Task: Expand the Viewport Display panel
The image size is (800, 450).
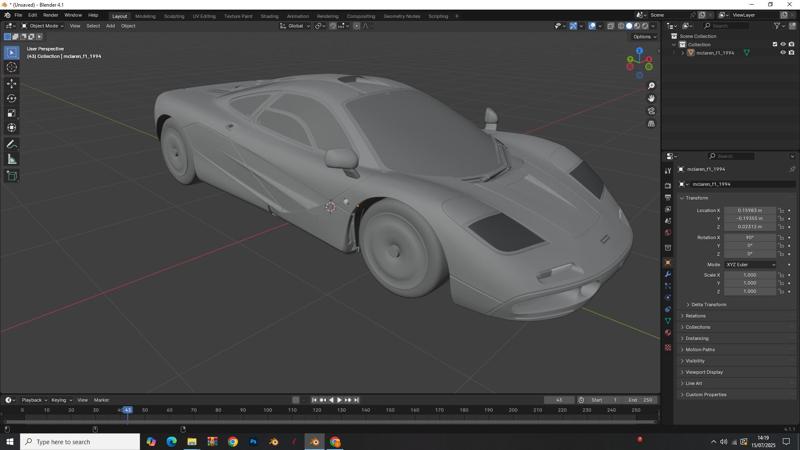Action: [x=704, y=372]
